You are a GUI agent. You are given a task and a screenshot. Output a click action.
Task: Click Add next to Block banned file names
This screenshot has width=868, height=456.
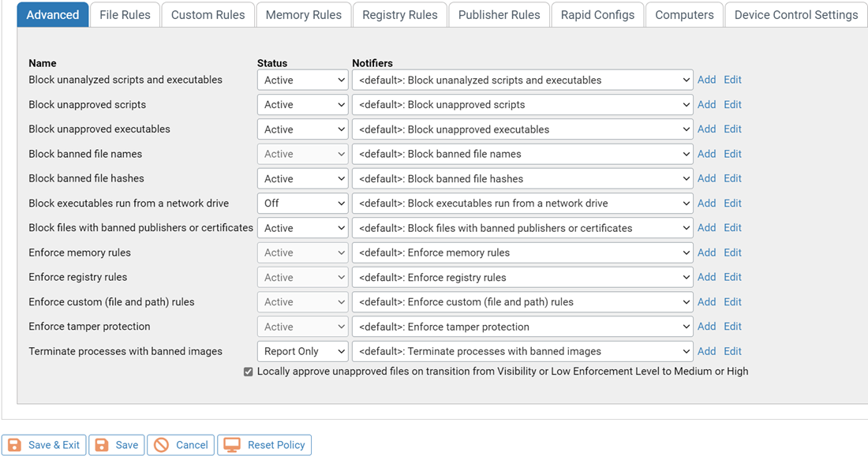706,153
